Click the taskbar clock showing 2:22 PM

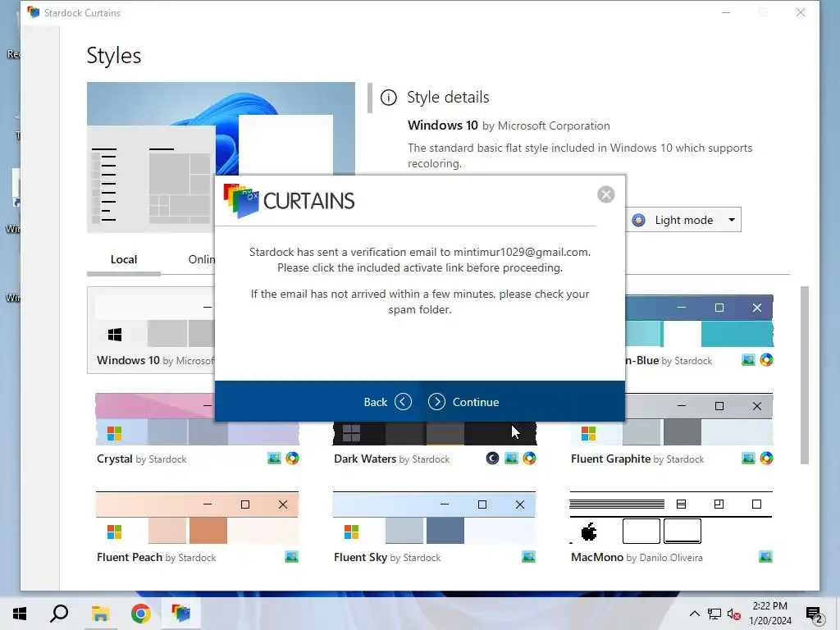(769, 614)
